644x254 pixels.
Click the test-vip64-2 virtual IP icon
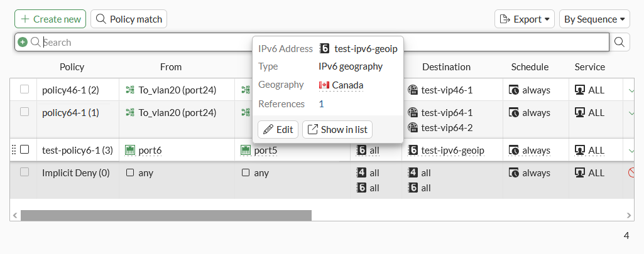click(413, 127)
